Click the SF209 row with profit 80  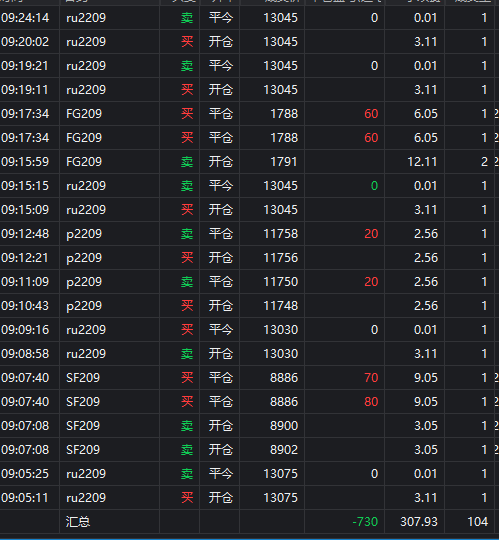coord(249,402)
